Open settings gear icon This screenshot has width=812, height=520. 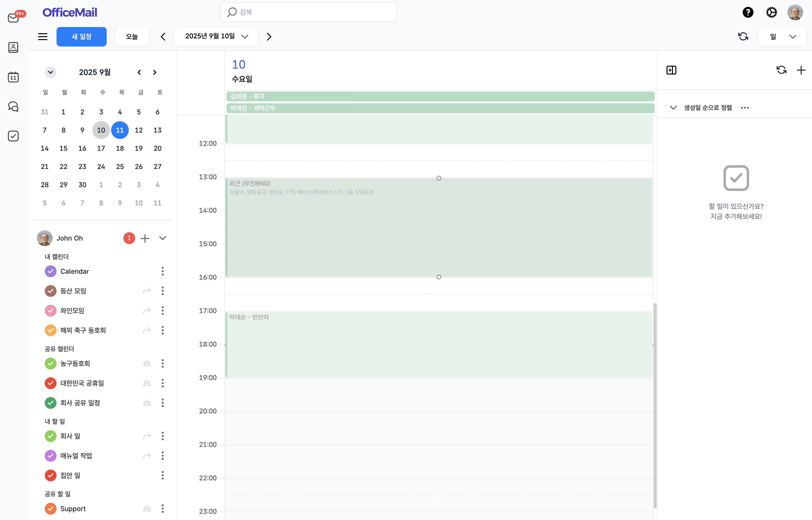(x=771, y=13)
